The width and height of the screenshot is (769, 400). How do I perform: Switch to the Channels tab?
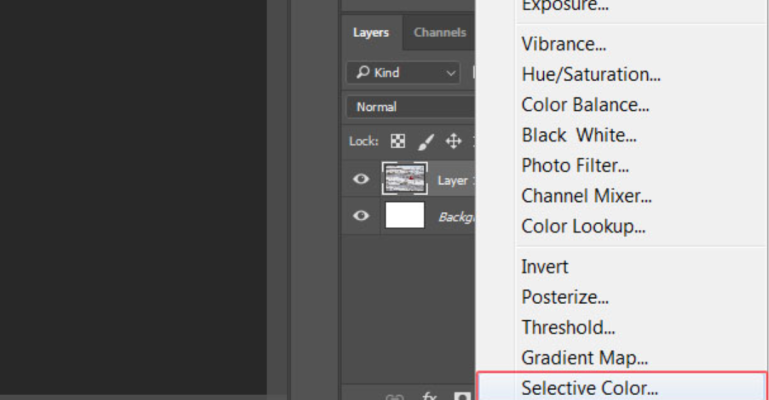(x=439, y=32)
